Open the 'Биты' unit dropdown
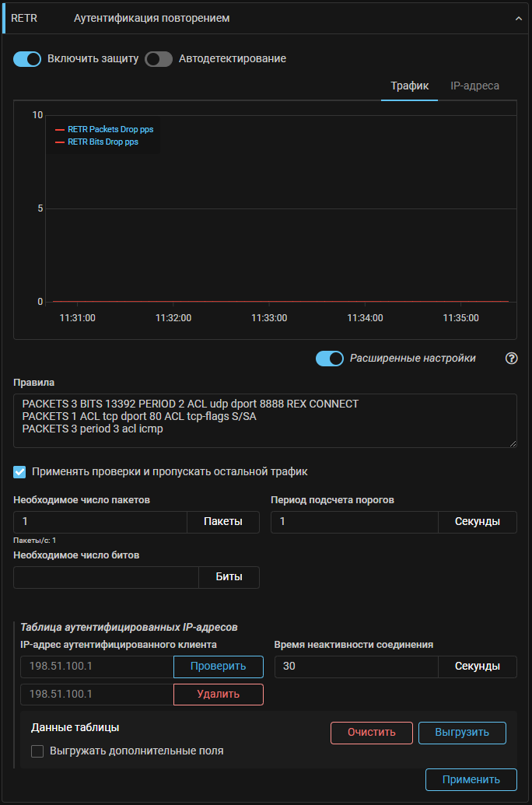Image resolution: width=532 pixels, height=805 pixels. (x=229, y=577)
